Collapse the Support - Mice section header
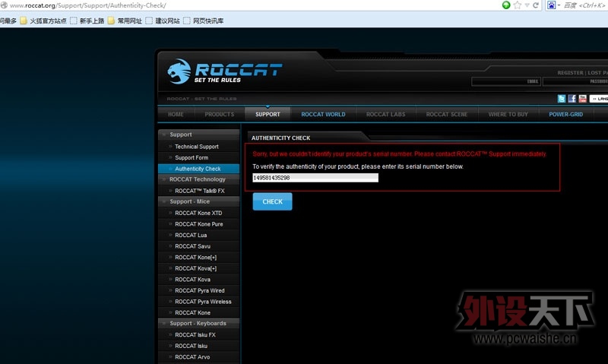608x364 pixels. pos(199,201)
